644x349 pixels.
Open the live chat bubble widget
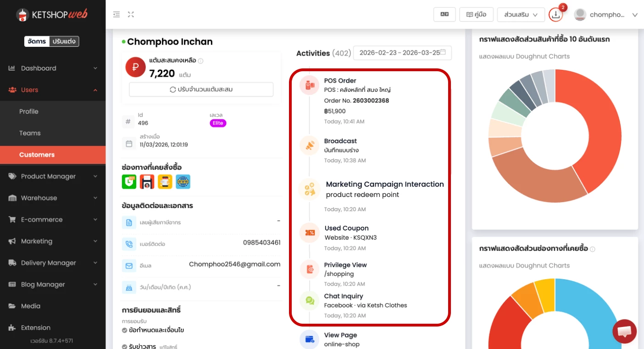tap(625, 332)
